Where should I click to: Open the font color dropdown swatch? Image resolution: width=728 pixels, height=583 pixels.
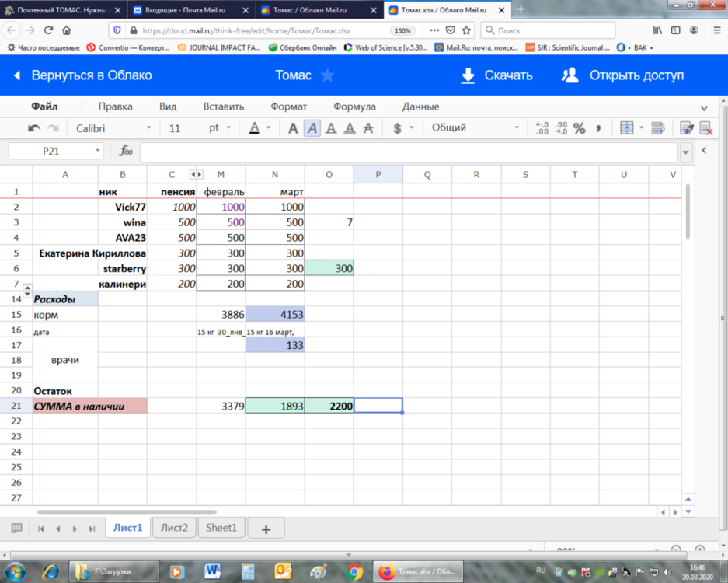tap(268, 128)
